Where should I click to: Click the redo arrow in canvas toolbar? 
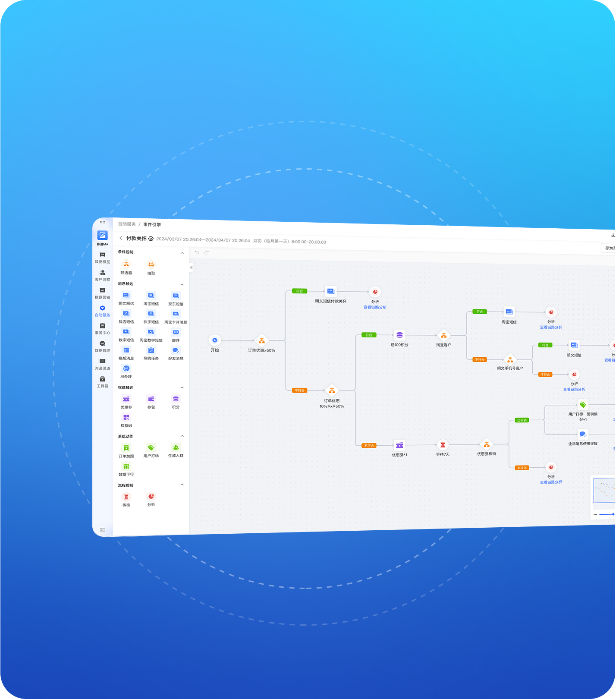click(x=207, y=252)
